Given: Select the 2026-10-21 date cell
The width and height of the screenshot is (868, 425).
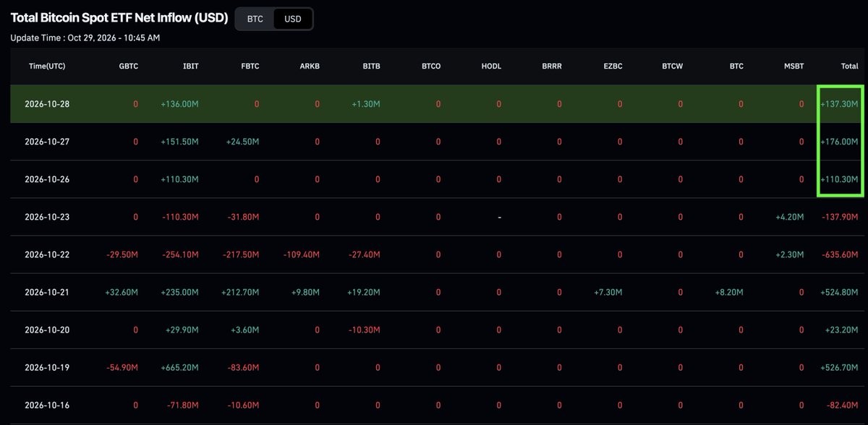Looking at the screenshot, I should coord(47,292).
